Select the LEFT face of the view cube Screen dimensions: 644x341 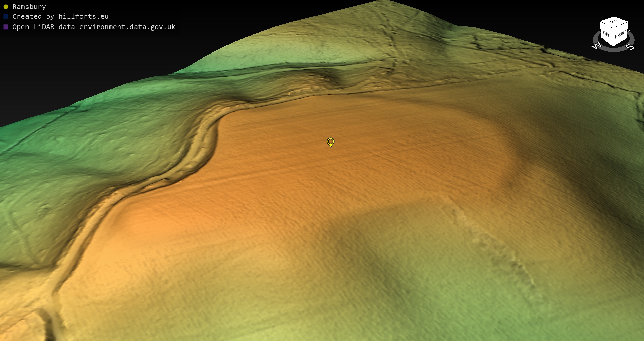tap(606, 34)
